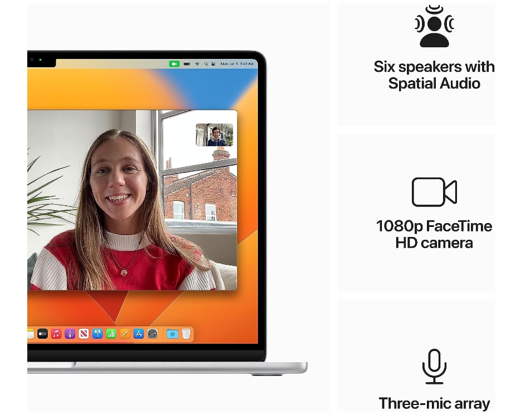The image size is (526, 420).
Task: Click the main FaceTime video of woman
Action: [x=117, y=206]
